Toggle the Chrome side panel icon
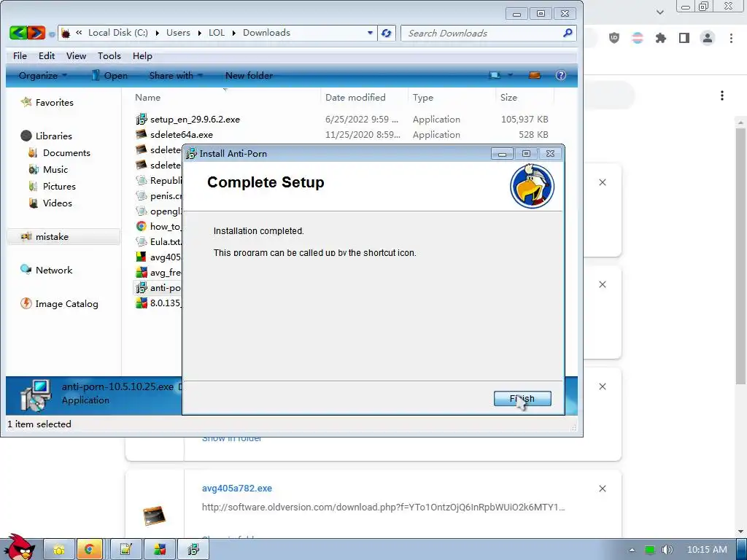The width and height of the screenshot is (747, 560). click(684, 38)
